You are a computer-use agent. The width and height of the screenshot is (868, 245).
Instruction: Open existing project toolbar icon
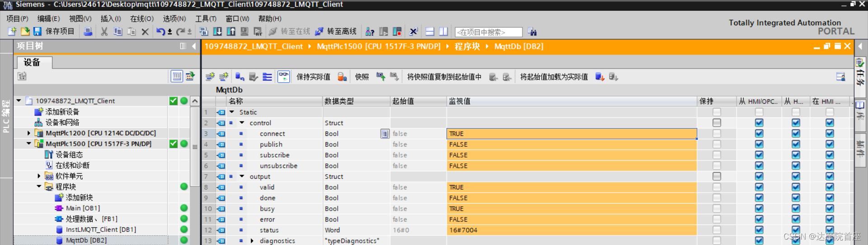tap(25, 32)
